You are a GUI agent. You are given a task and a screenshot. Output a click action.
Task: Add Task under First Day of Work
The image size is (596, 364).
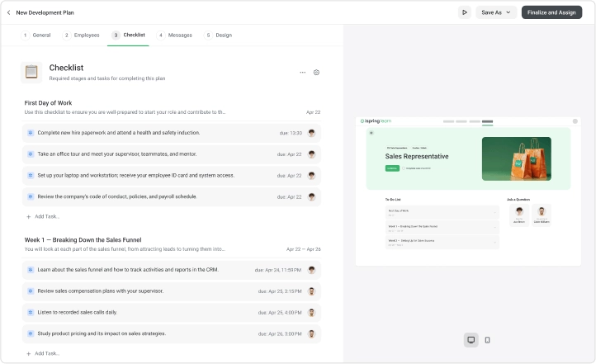(x=43, y=216)
